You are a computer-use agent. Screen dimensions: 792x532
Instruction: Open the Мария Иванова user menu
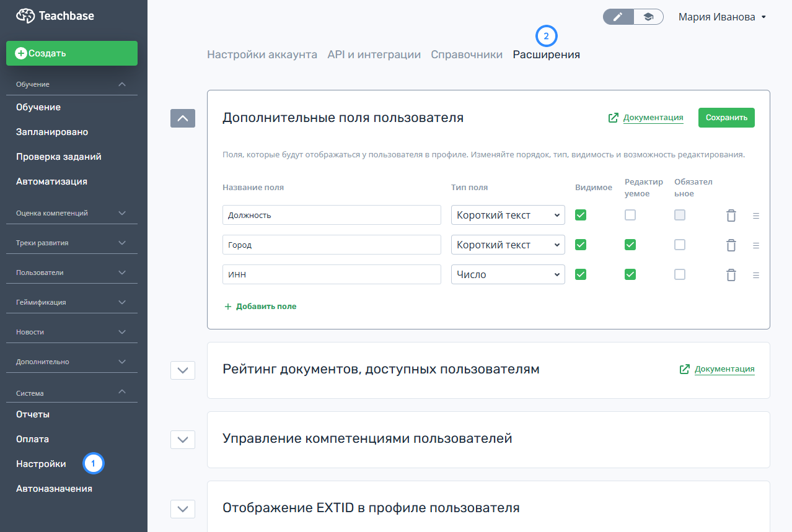722,17
